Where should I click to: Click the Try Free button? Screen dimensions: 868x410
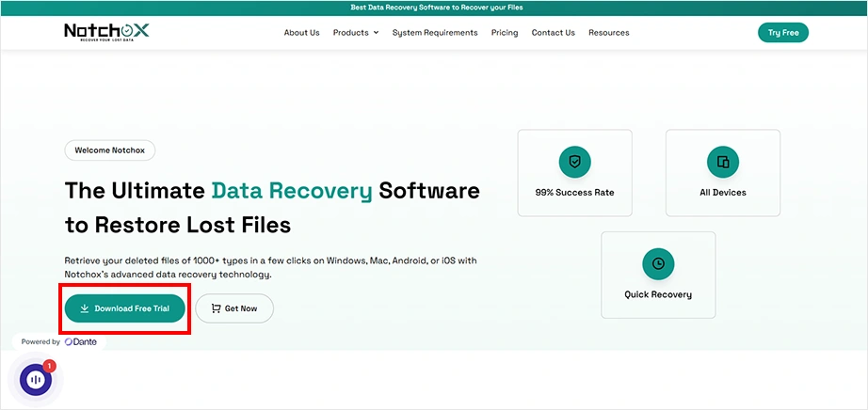coord(782,33)
